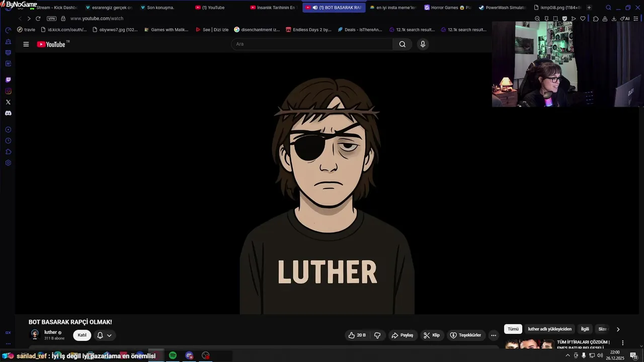Open the luther channel avatar
This screenshot has width=644, height=362.
(x=35, y=334)
